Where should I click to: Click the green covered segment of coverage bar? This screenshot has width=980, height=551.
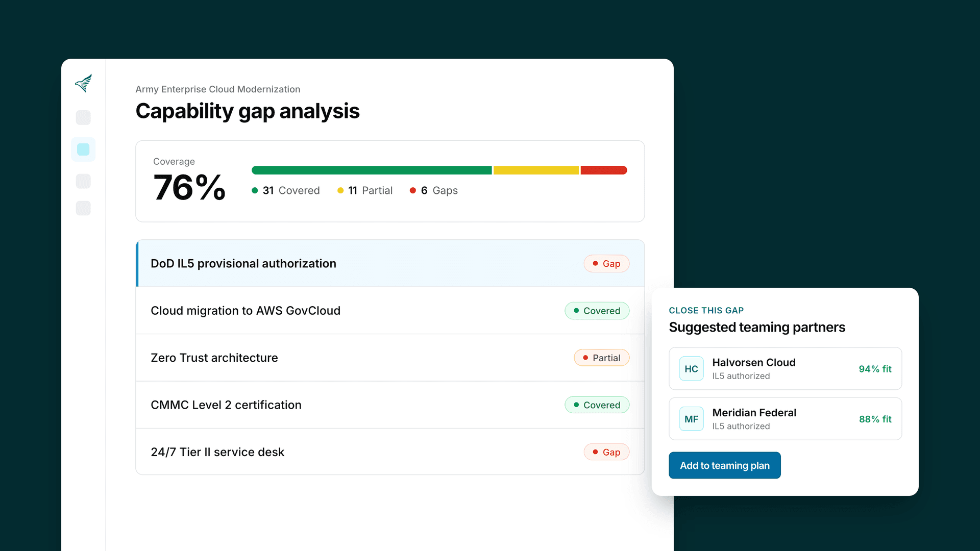pyautogui.click(x=372, y=170)
